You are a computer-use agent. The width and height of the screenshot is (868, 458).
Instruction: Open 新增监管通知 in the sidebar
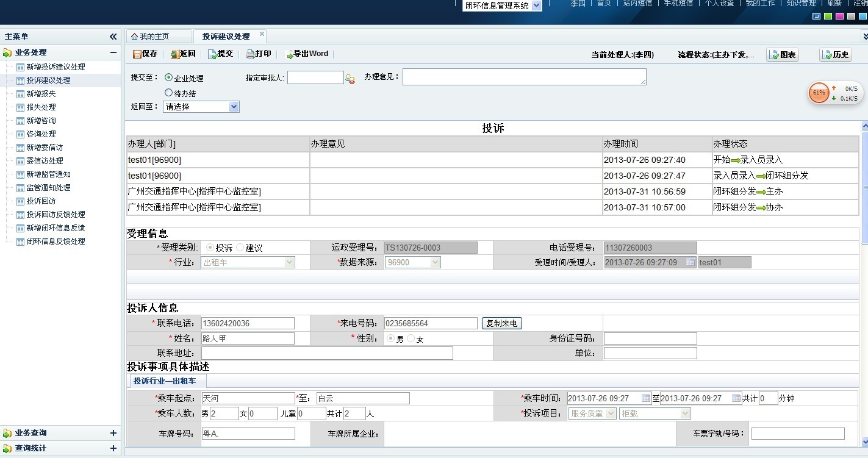point(48,174)
